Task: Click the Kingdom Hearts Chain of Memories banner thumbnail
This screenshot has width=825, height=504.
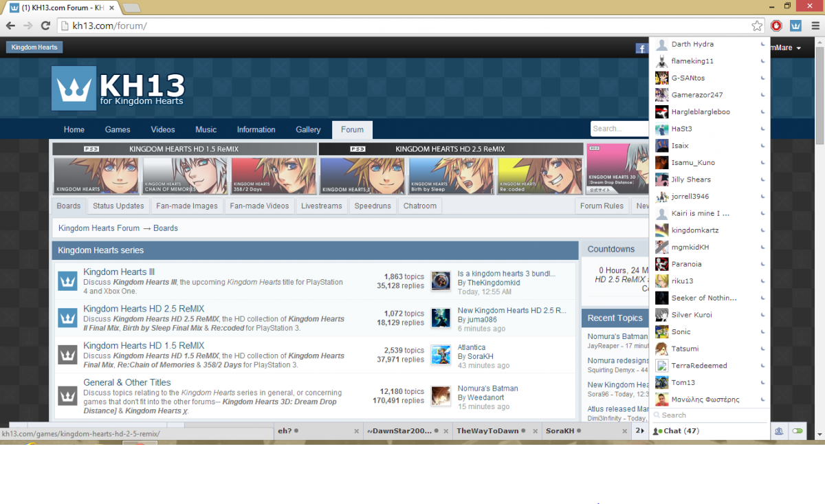Action: [185, 176]
